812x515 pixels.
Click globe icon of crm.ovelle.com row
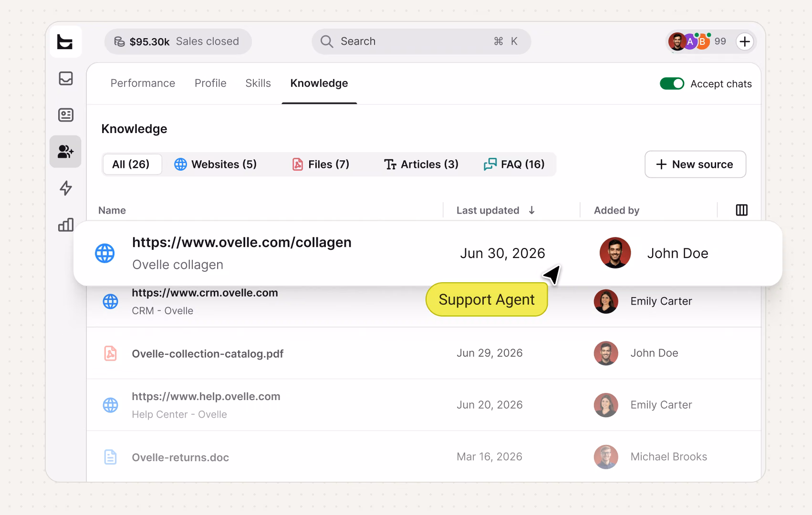click(111, 301)
